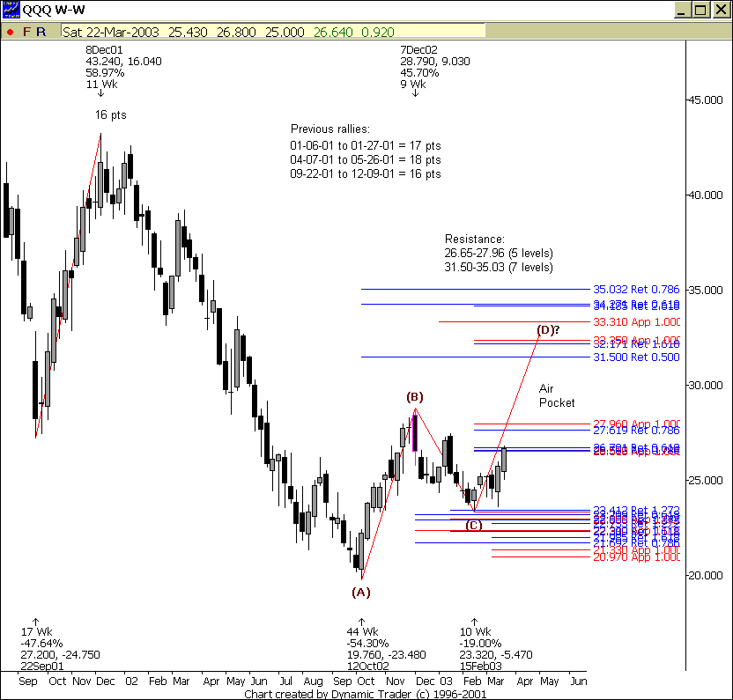733x700 pixels.
Task: Maximize the QQQ W-W chart window
Action: (x=700, y=10)
